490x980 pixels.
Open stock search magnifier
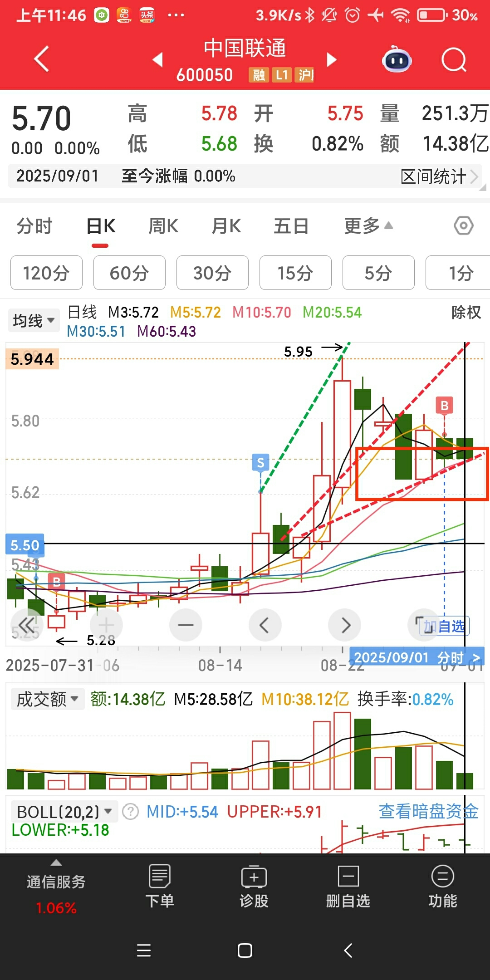[454, 59]
